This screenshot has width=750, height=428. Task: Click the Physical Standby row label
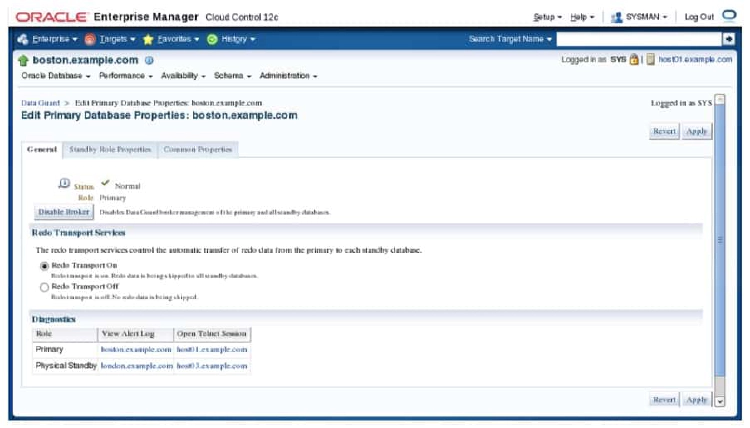(66, 366)
